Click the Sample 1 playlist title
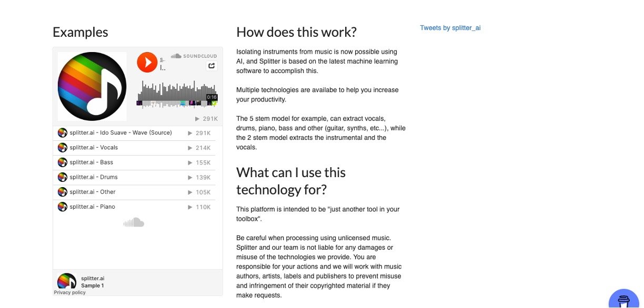The height and width of the screenshot is (308, 644). point(92,286)
